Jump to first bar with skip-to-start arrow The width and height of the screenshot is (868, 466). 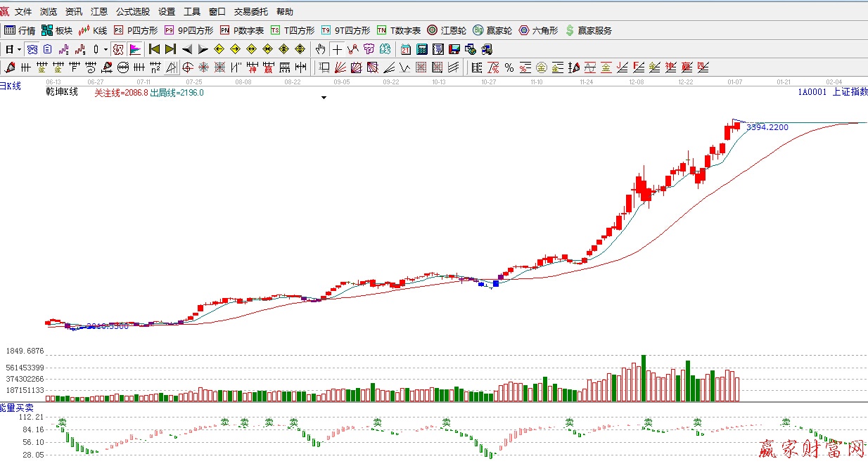pyautogui.click(x=154, y=49)
